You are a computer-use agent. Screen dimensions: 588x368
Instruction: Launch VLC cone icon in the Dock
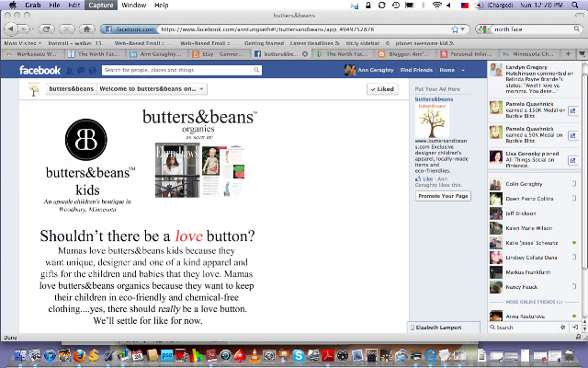pyautogui.click(x=254, y=355)
